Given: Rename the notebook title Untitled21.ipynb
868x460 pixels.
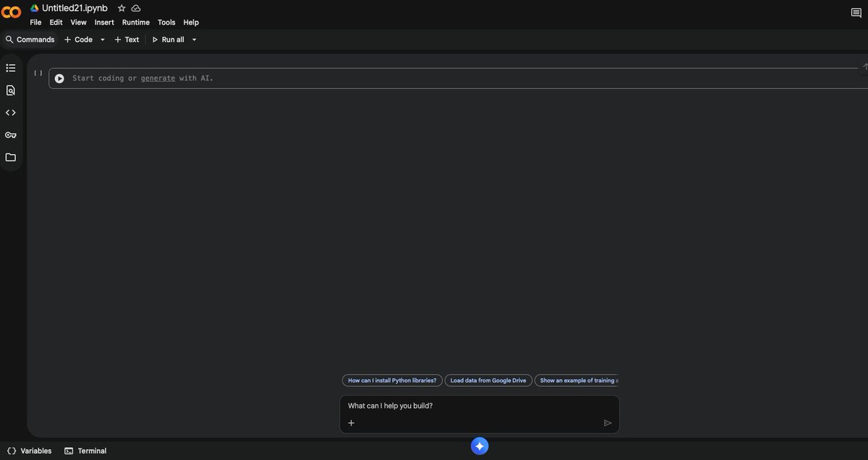Looking at the screenshot, I should [75, 8].
